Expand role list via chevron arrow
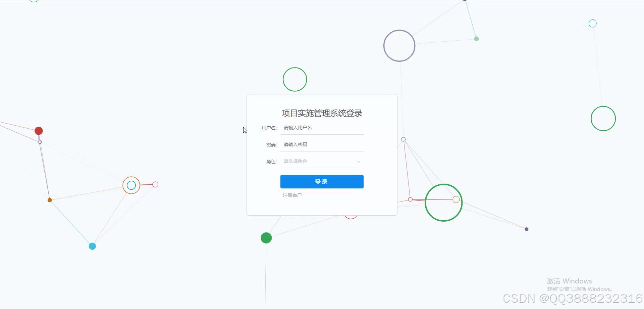 point(358,162)
